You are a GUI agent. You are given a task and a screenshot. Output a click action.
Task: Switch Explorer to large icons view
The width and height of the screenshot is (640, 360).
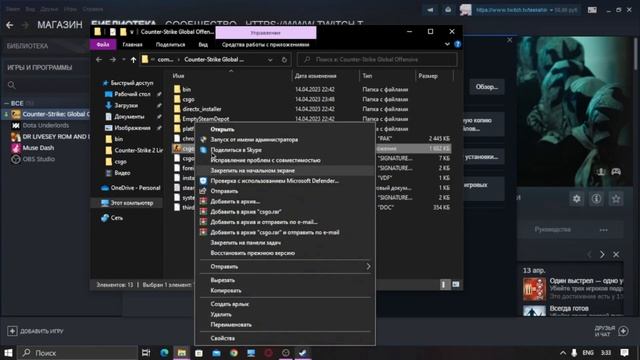click(x=456, y=284)
